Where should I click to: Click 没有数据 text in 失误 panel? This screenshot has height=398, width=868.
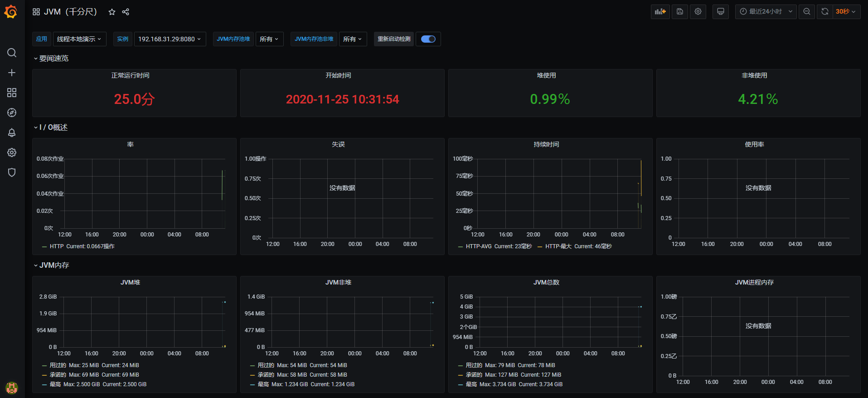(x=342, y=188)
